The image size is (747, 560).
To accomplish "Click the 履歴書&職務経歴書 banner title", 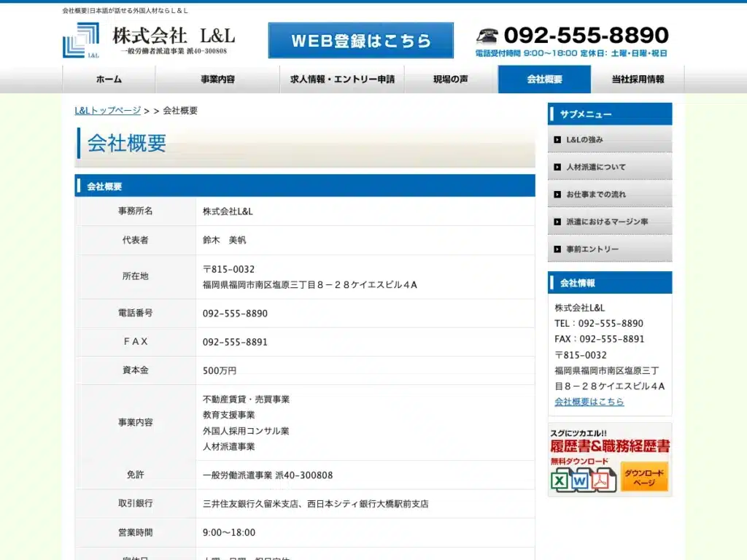I will click(610, 446).
